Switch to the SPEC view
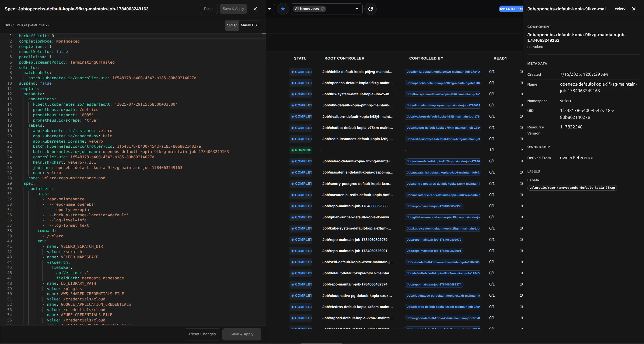 point(231,25)
